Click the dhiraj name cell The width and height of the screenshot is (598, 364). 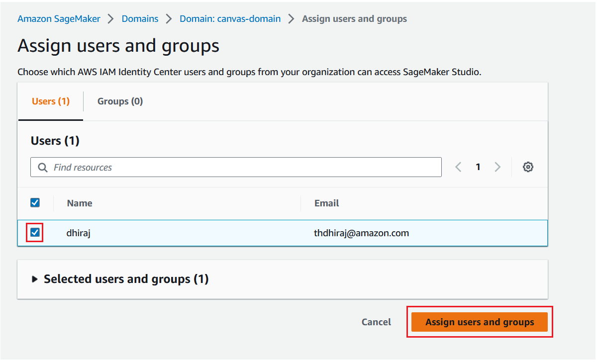79,233
